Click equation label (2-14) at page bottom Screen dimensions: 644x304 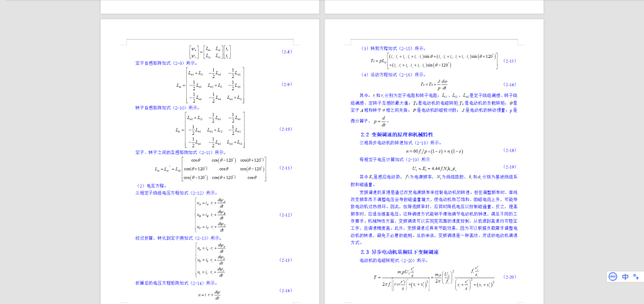286,290
